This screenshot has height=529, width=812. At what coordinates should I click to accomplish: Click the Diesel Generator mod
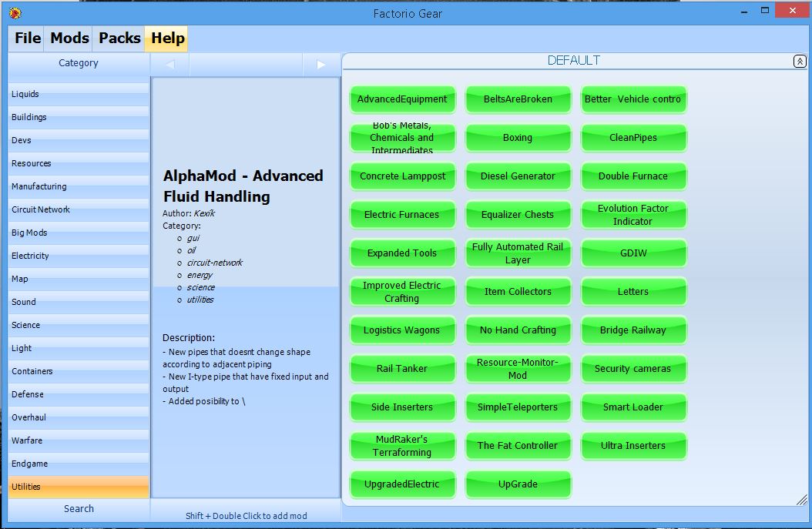pyautogui.click(x=518, y=176)
